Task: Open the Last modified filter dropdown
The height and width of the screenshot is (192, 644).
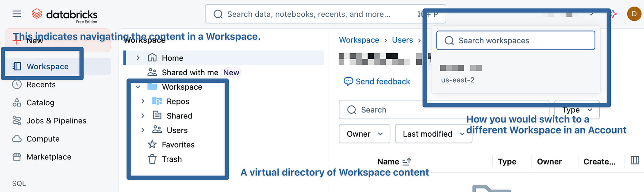Action: (x=433, y=134)
